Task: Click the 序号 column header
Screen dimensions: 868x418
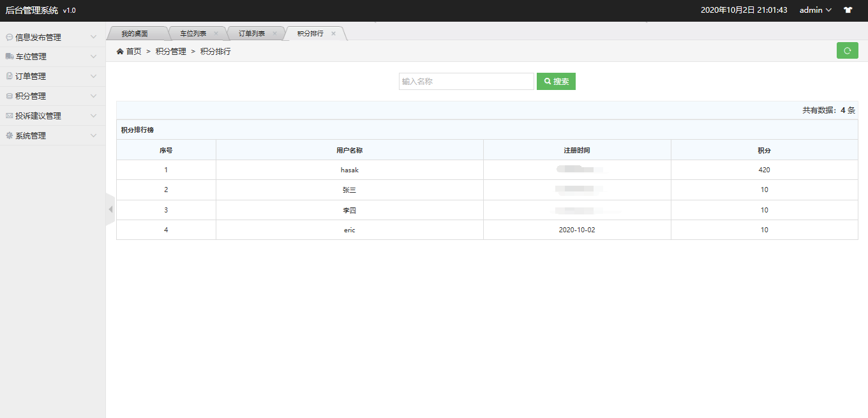Action: click(x=166, y=150)
